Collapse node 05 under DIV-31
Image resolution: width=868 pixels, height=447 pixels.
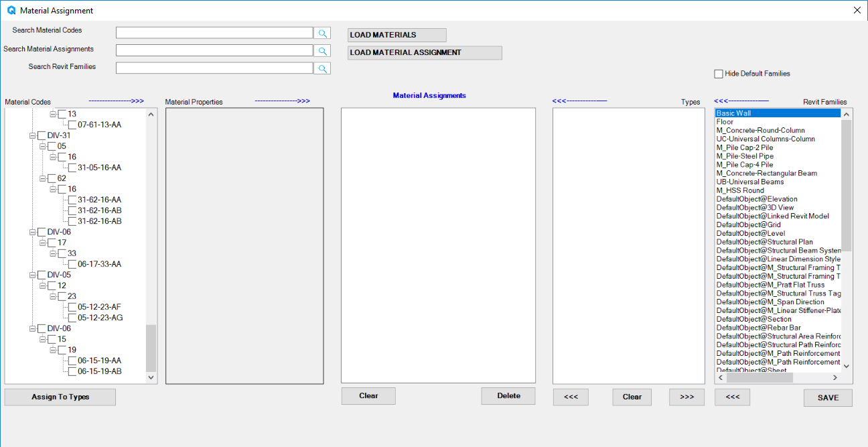pos(42,146)
